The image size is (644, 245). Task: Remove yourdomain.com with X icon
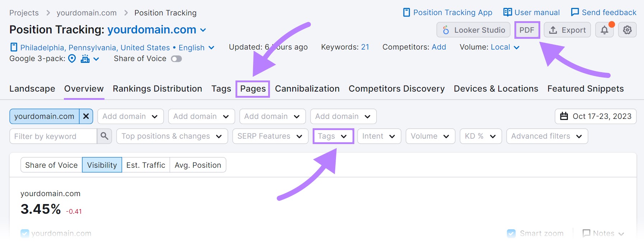86,116
